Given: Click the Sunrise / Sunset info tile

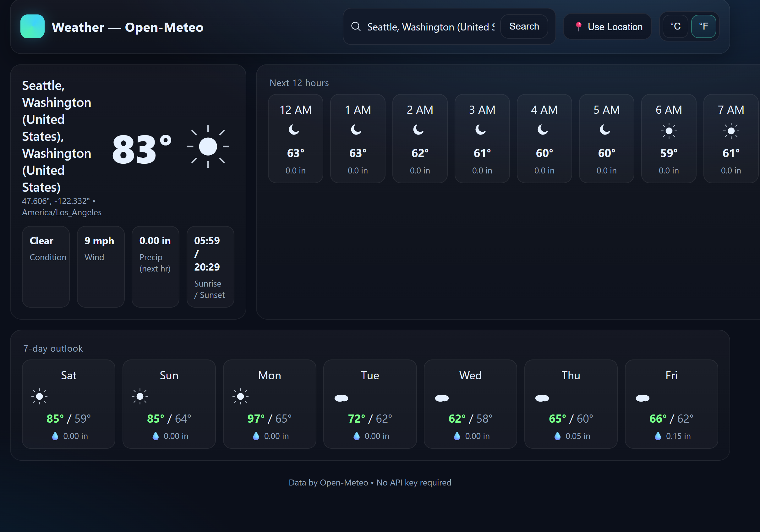Looking at the screenshot, I should tap(210, 267).
